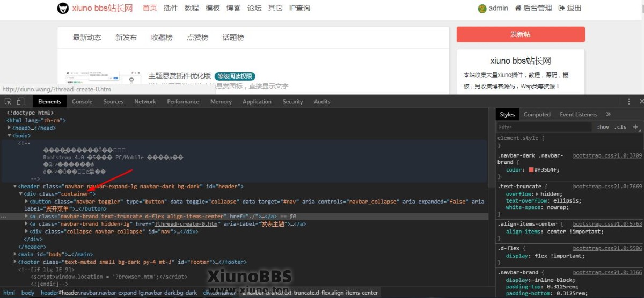
Task: Toggle the device toolbar icon
Action: coord(20,101)
